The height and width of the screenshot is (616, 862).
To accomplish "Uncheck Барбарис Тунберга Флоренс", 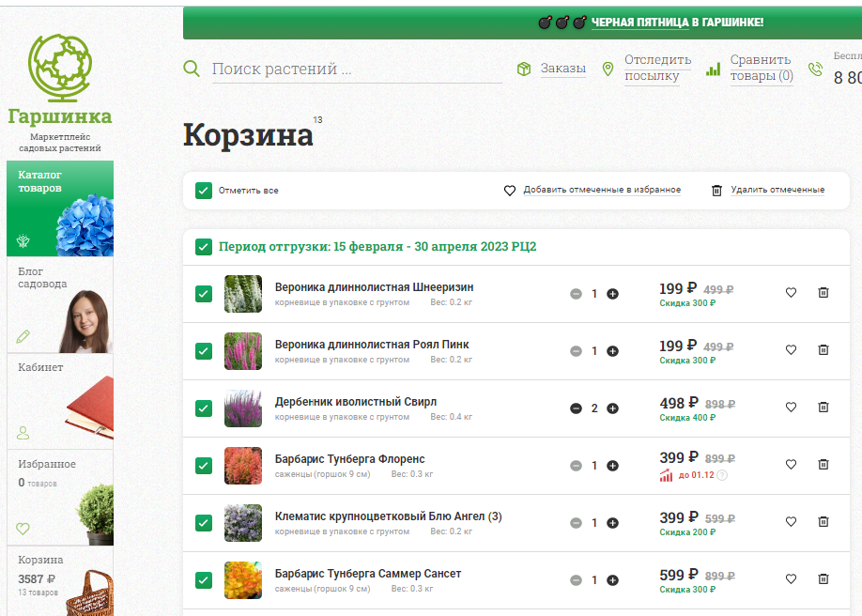I will 204,466.
